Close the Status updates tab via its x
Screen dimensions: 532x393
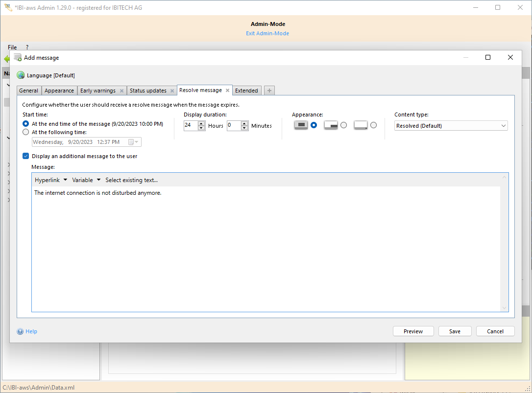[172, 91]
